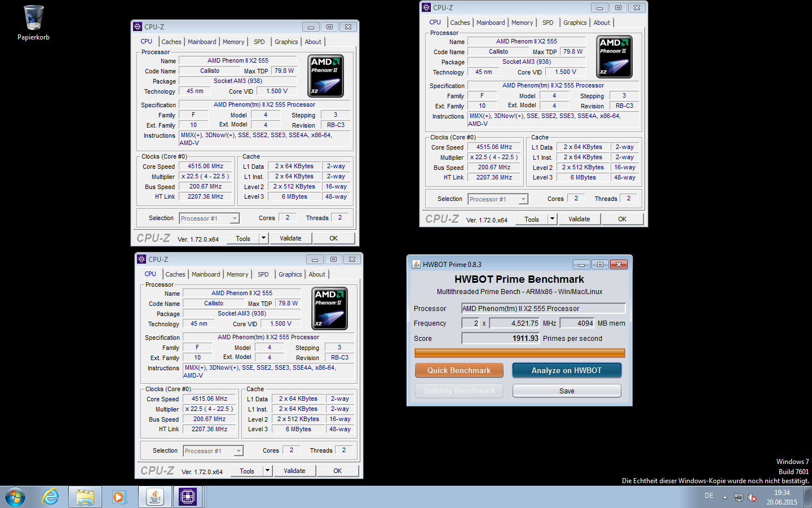Viewport: 812px width, 508px height.
Task: Open Graphics tab in top-left CPU-Z
Action: pyautogui.click(x=286, y=42)
